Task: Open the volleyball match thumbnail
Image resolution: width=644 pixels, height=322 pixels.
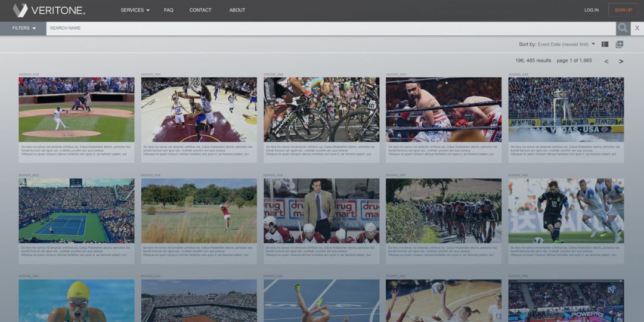Action: (x=444, y=301)
